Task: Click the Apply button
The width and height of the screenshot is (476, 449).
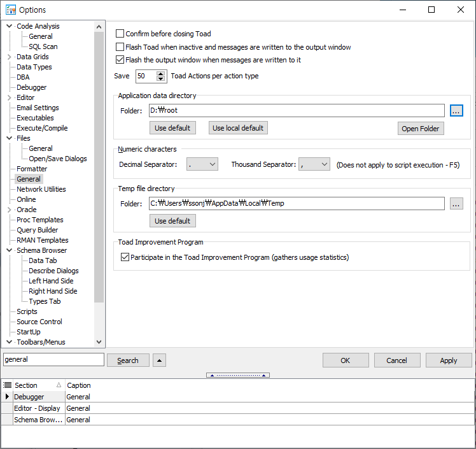Action: [x=449, y=360]
